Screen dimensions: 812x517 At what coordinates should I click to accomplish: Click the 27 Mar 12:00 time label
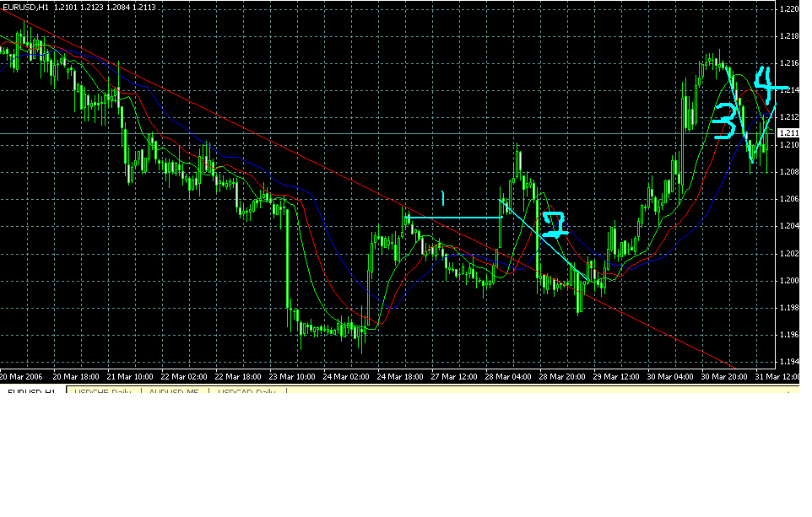coord(454,377)
